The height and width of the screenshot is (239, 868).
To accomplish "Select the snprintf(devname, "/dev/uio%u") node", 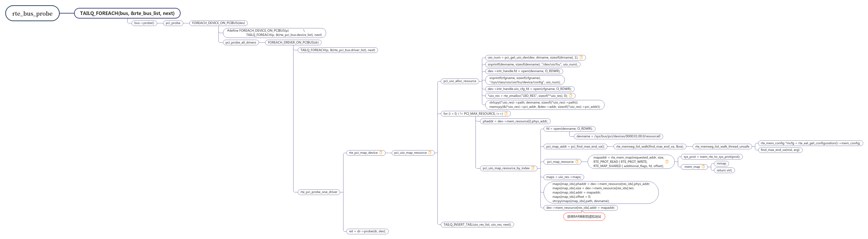I will coord(532,64).
